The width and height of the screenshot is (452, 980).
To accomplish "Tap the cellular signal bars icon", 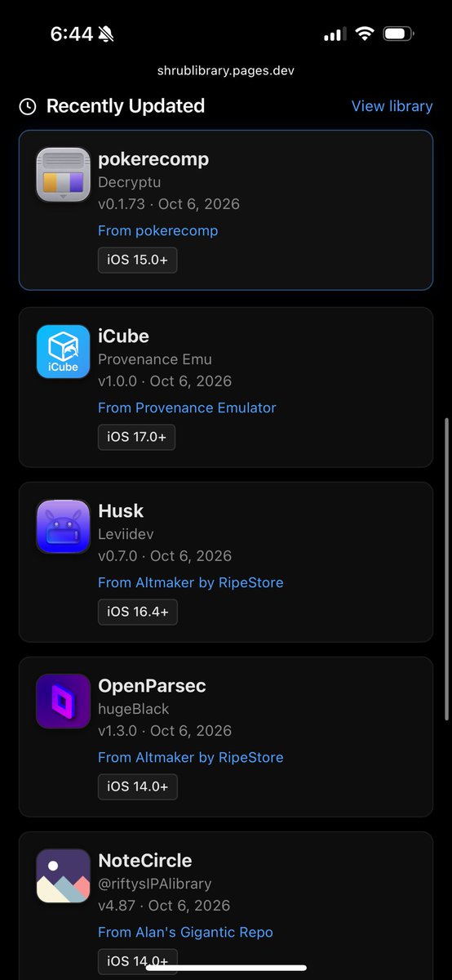I will pyautogui.click(x=335, y=34).
